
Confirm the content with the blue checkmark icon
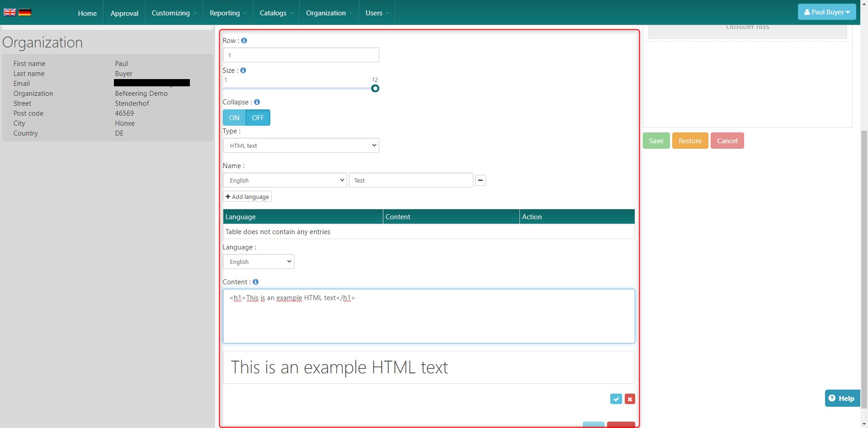coord(616,399)
